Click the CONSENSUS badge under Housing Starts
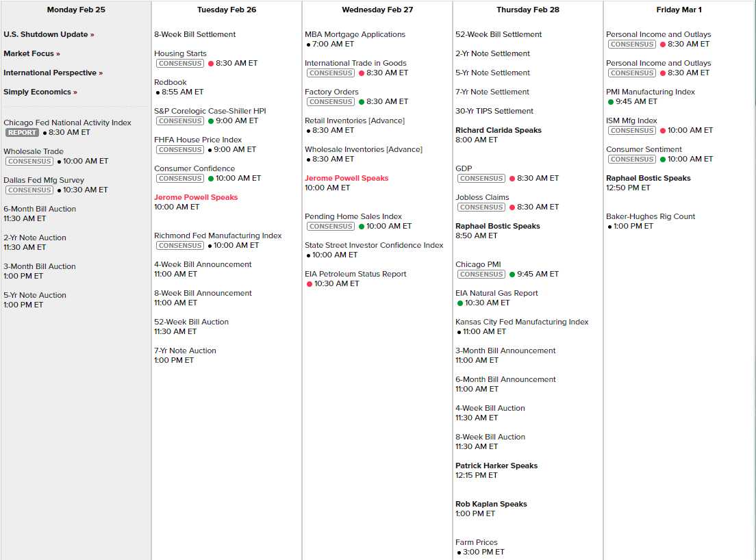The height and width of the screenshot is (560, 756). [x=180, y=63]
